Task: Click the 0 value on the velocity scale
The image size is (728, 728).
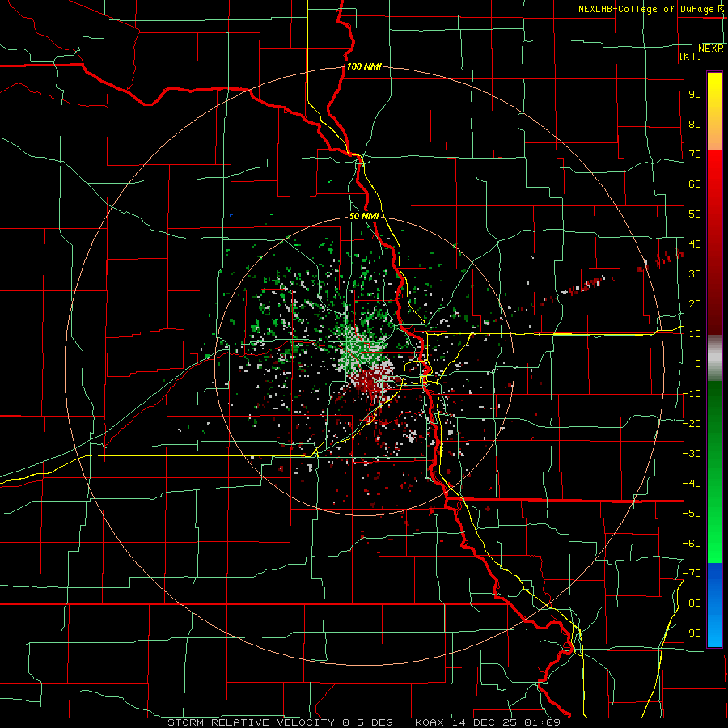Action: pos(698,363)
